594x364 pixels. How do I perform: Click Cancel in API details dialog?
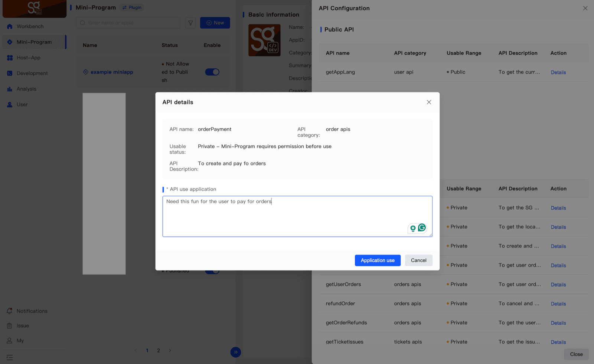pyautogui.click(x=418, y=260)
